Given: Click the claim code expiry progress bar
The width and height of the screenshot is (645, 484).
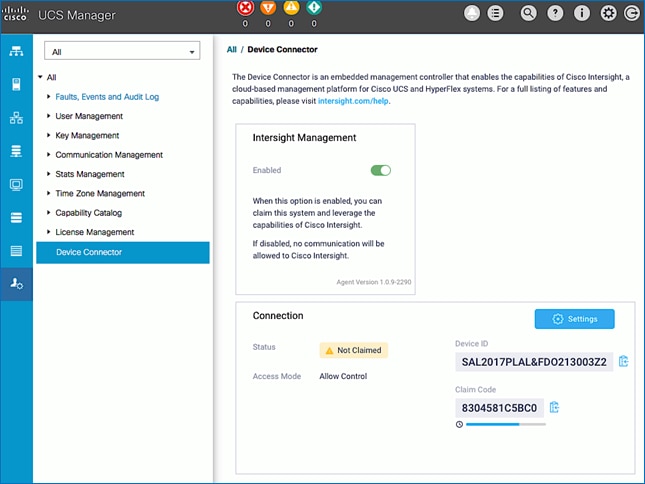Looking at the screenshot, I should coord(506,424).
